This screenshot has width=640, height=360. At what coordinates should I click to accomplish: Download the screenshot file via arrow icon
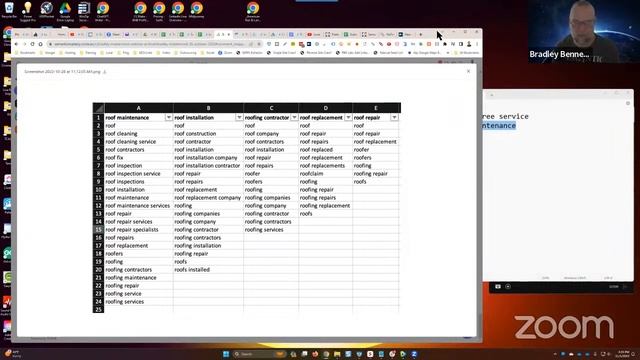[x=105, y=71]
